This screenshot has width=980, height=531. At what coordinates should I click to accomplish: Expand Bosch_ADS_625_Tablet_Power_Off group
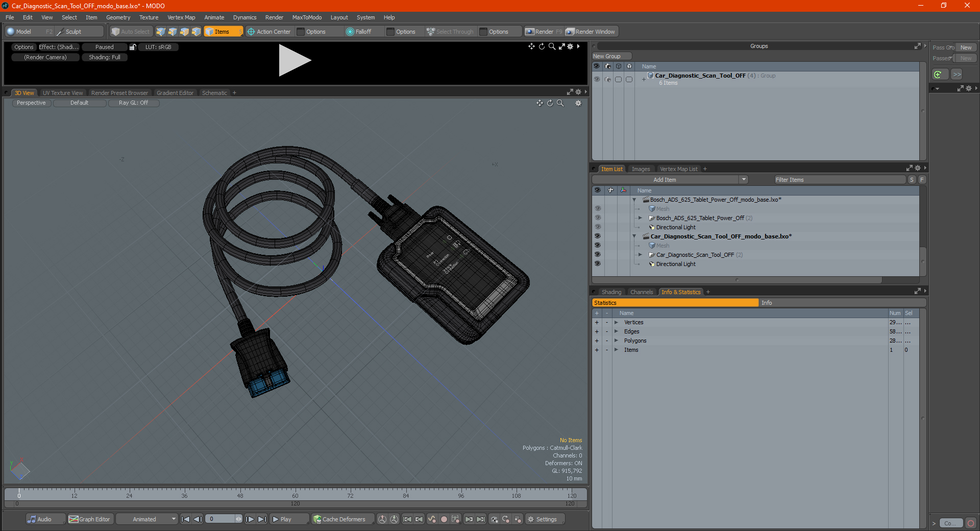click(x=640, y=218)
